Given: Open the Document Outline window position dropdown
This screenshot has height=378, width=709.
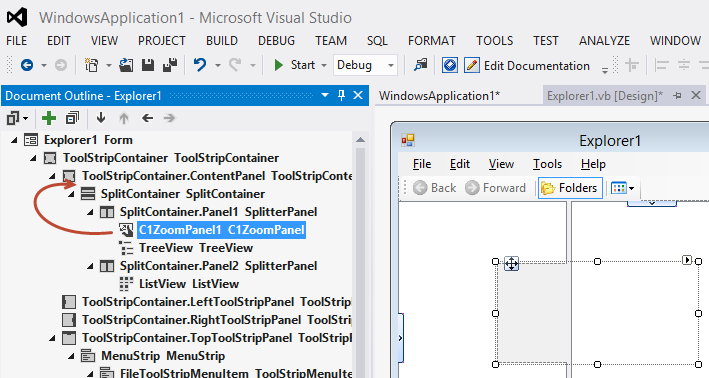Looking at the screenshot, I should point(325,95).
